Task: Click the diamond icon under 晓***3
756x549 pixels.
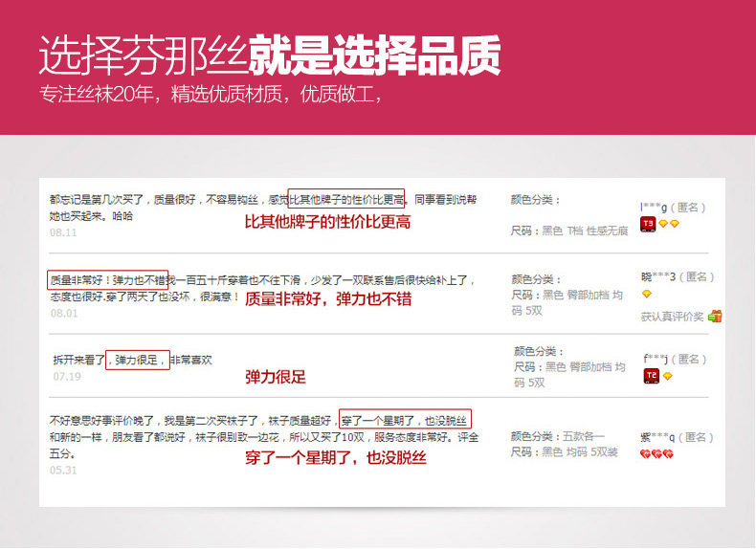Action: coord(647,294)
